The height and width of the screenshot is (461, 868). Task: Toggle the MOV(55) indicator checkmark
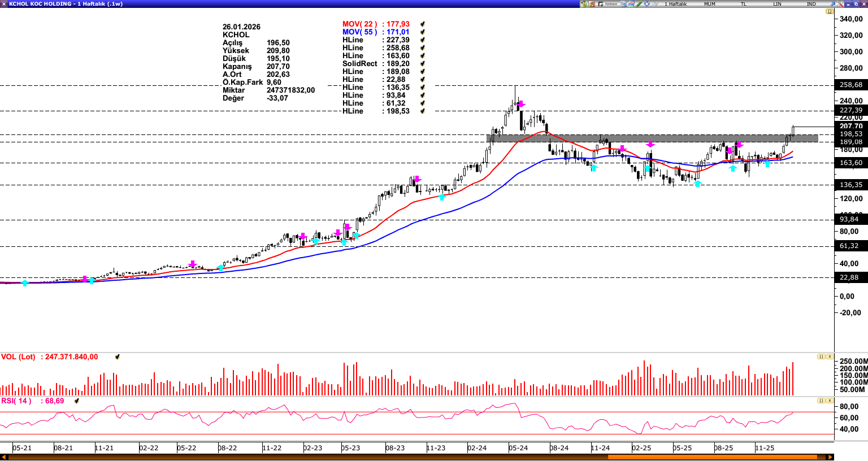click(x=422, y=32)
